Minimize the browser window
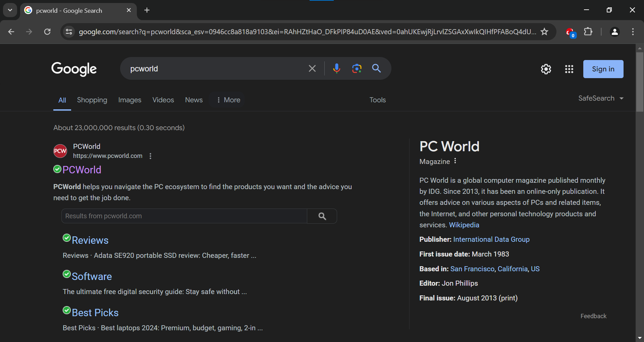 (586, 10)
